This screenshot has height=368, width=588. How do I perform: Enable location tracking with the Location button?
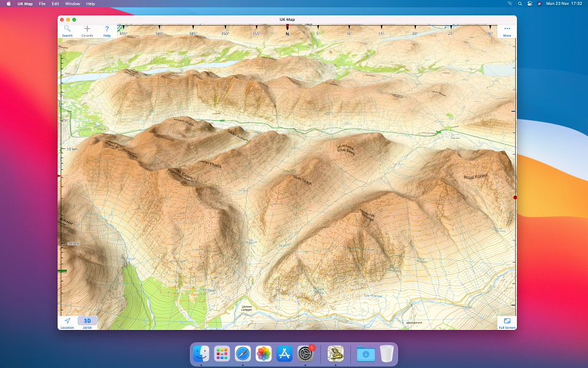pos(67,321)
